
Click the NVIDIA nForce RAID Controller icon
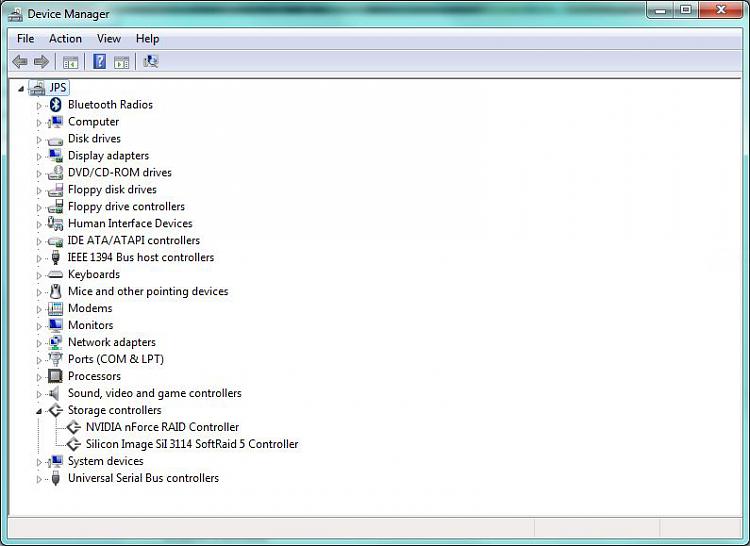pos(73,427)
